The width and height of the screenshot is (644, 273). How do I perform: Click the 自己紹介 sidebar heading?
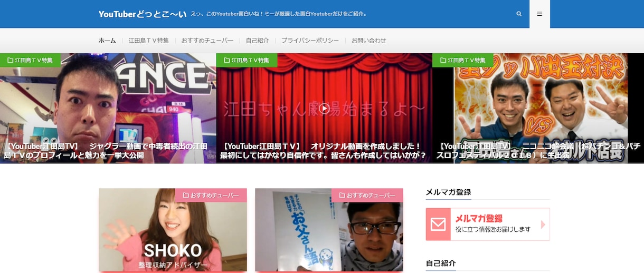[x=441, y=263]
